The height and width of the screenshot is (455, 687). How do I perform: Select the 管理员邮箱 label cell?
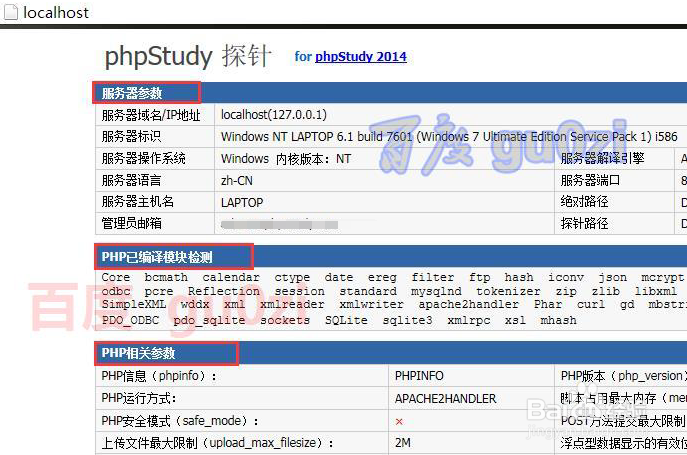pyautogui.click(x=155, y=224)
